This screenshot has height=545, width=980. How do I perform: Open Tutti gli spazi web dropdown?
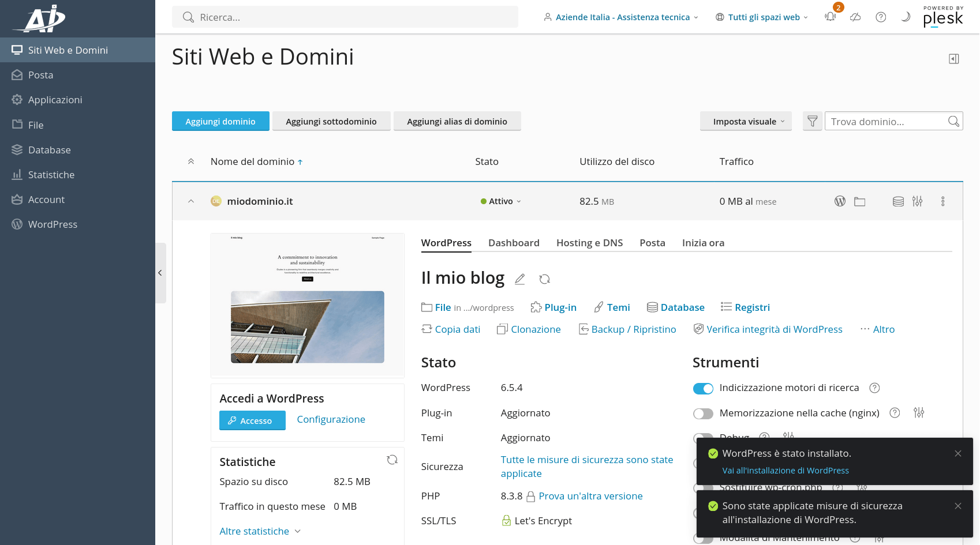(x=762, y=17)
